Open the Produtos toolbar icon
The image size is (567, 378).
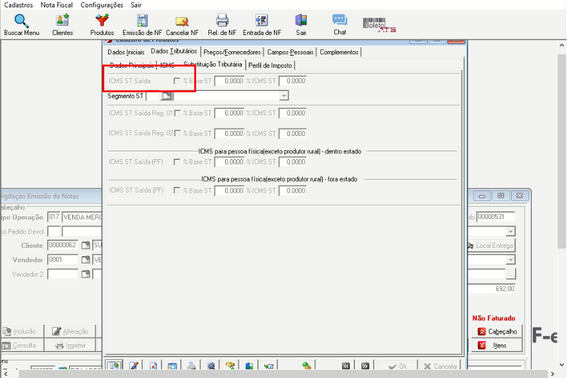point(102,20)
